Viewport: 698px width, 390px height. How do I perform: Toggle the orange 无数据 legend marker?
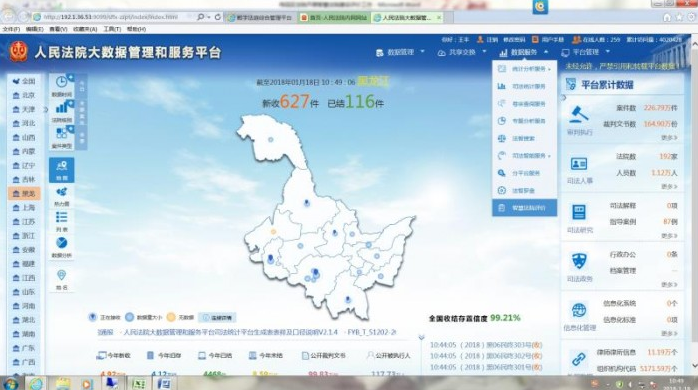[x=171, y=317]
